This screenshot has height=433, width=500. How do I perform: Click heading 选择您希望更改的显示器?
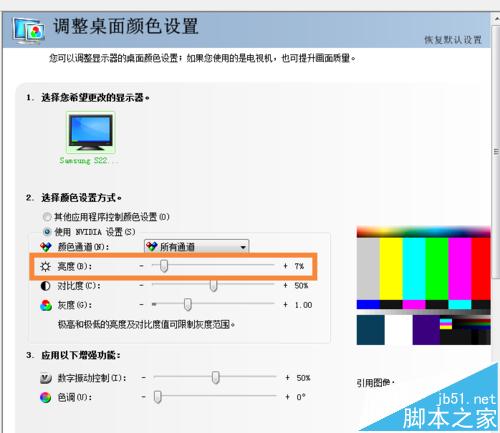click(x=95, y=98)
